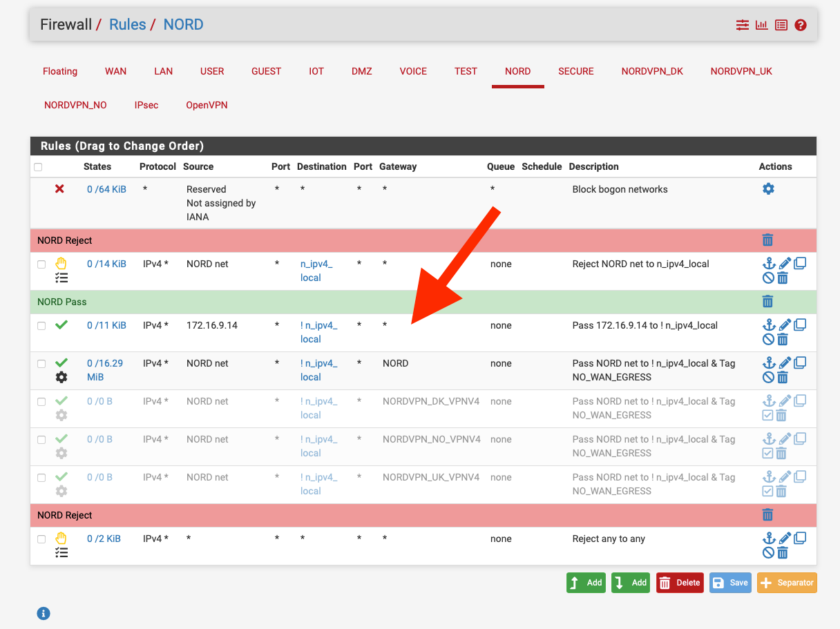Click the NORDVPN_UK_VPNV4 gateway text
Image resolution: width=840 pixels, height=629 pixels.
431,477
